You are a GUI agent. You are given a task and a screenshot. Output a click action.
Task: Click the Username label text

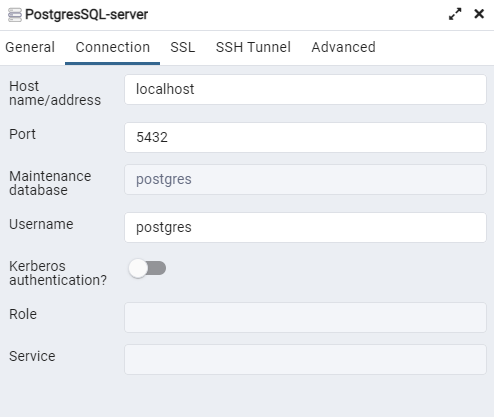[x=41, y=224]
